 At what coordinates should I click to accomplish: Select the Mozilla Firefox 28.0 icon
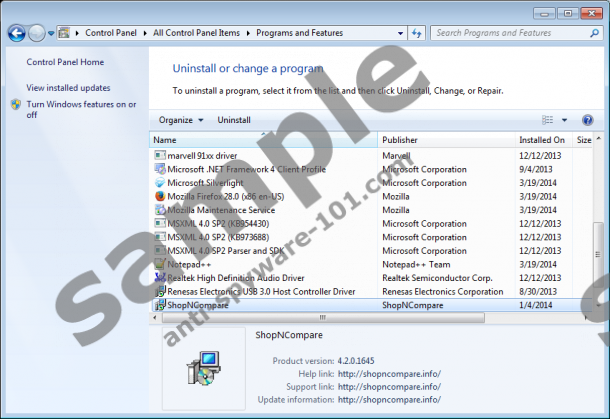(x=160, y=196)
